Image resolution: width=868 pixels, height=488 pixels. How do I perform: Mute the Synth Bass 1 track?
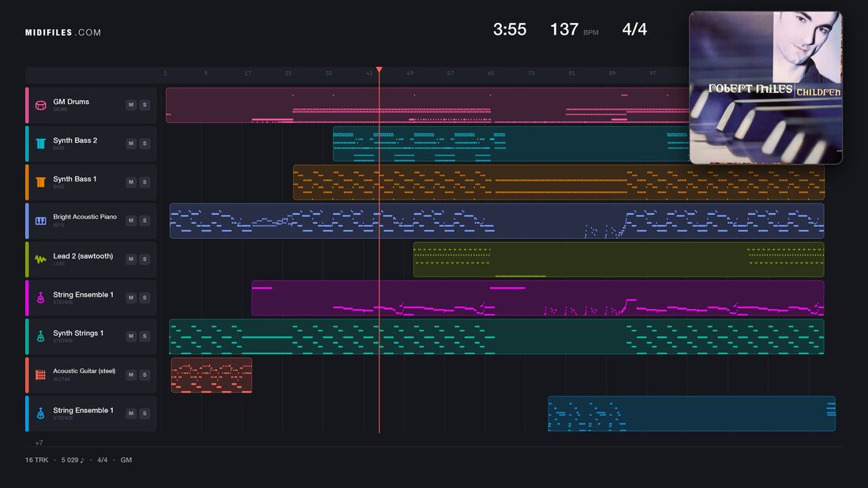[x=131, y=182]
